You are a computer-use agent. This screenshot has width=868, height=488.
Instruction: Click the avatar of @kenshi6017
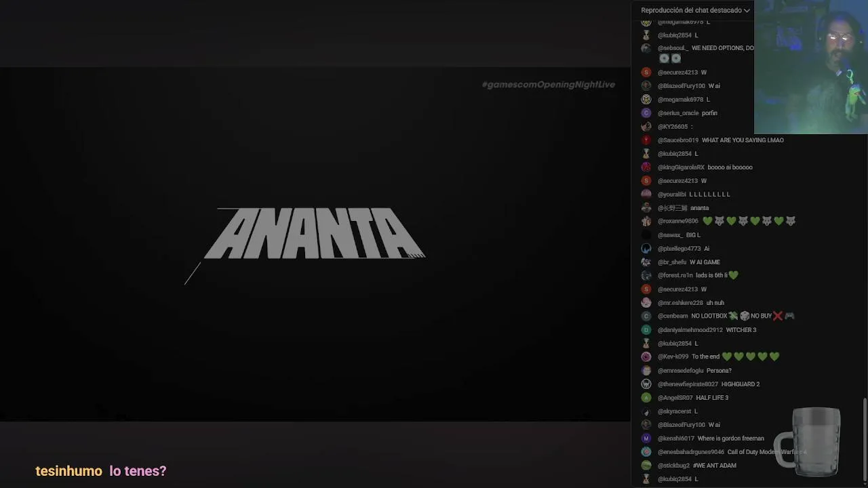tap(646, 439)
